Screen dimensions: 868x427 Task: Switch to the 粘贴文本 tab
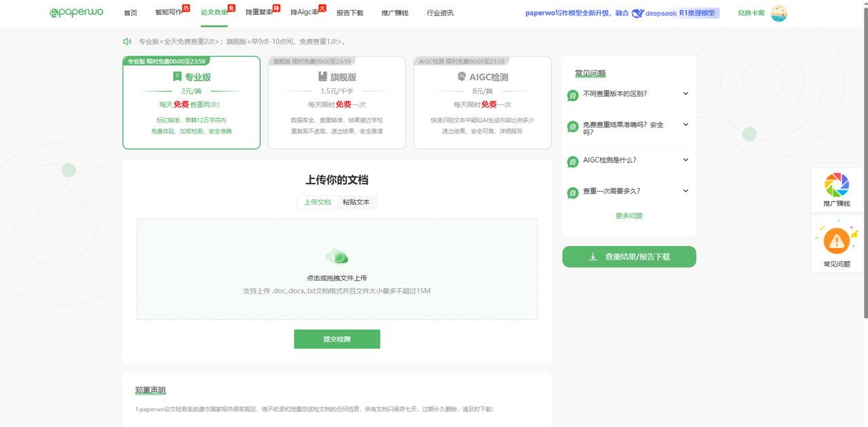point(356,202)
